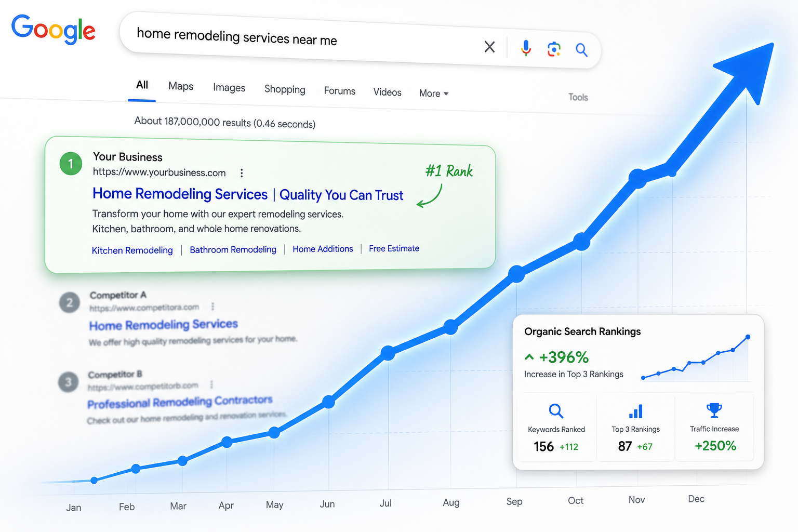Click the 'Dec' axis label
Viewport: 798px width, 532px height.
[x=696, y=499]
